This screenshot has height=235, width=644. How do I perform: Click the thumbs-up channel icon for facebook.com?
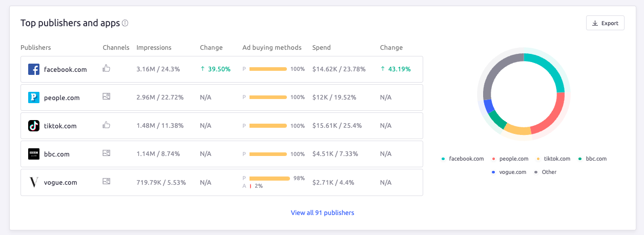(x=107, y=68)
